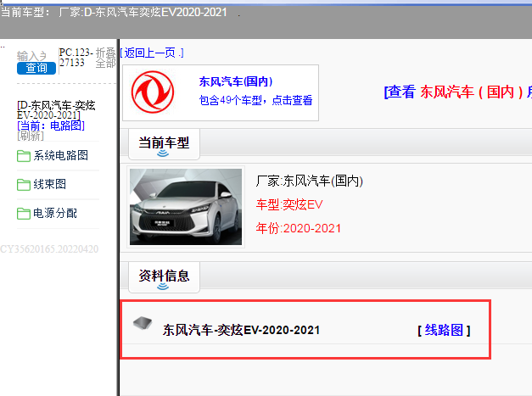The height and width of the screenshot is (396, 532).
Task: Select the 电源分配 tree item
Action: tap(55, 213)
